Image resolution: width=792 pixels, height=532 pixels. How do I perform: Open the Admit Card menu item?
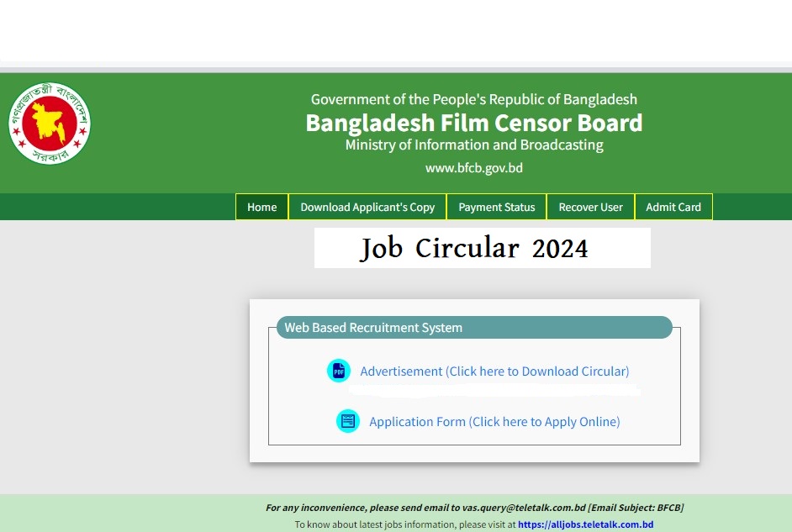click(673, 207)
